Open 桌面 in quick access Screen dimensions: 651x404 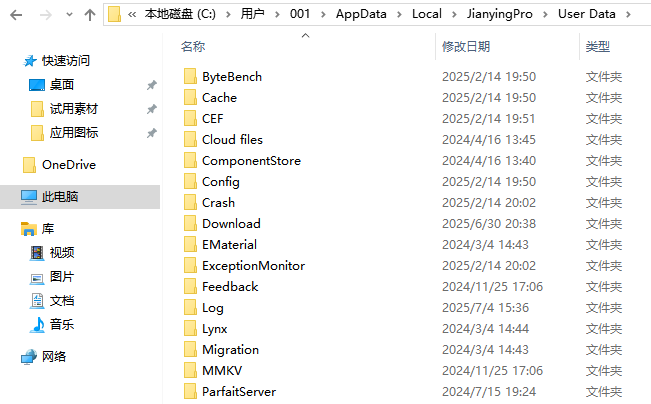click(61, 85)
